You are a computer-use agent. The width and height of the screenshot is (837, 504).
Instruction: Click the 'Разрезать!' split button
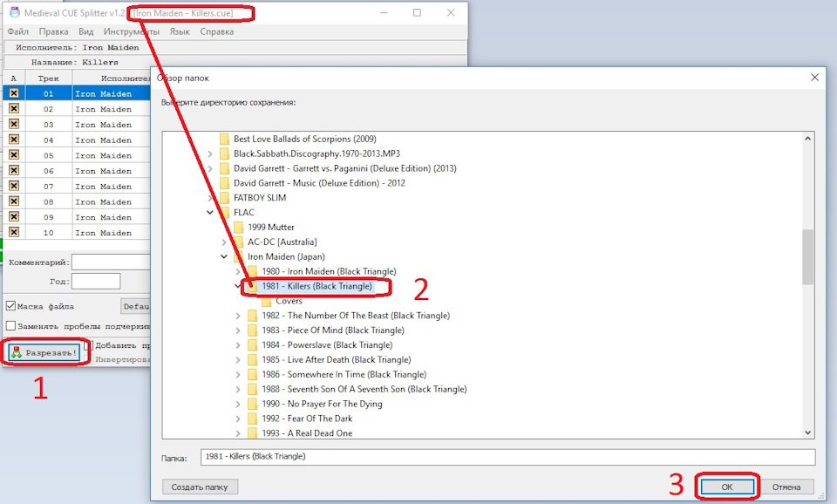[x=44, y=353]
